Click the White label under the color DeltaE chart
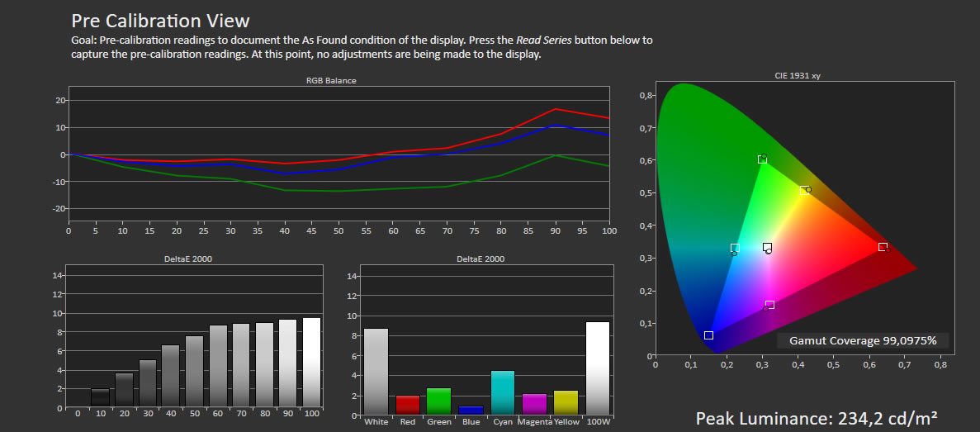 376,423
